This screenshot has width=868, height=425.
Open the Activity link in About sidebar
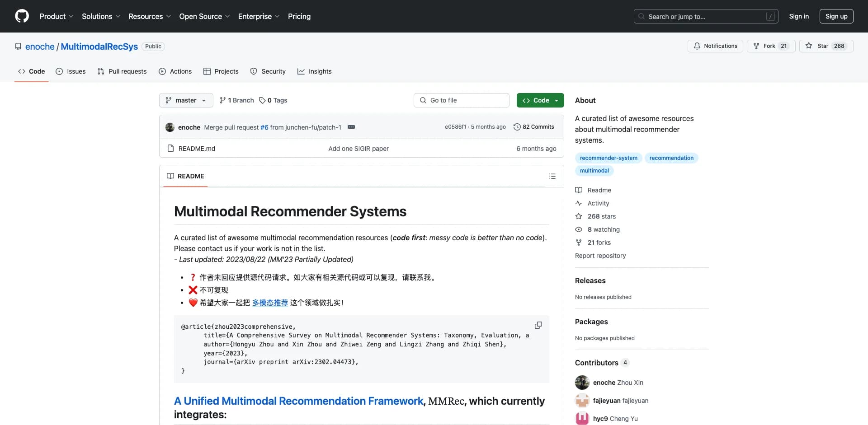(598, 203)
